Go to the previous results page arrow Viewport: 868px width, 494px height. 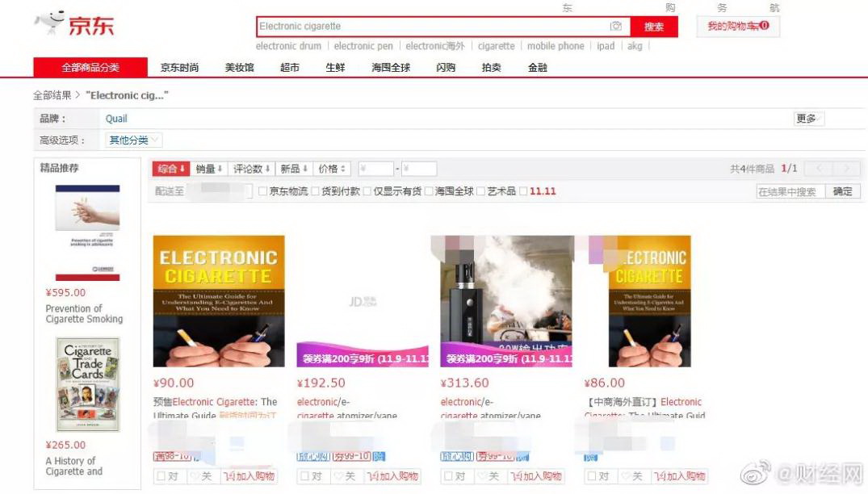click(x=818, y=169)
